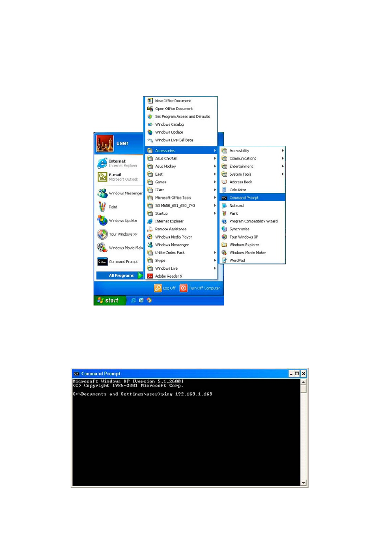392x556 pixels.
Task: Launch Windows Media Player
Action: click(x=181, y=237)
